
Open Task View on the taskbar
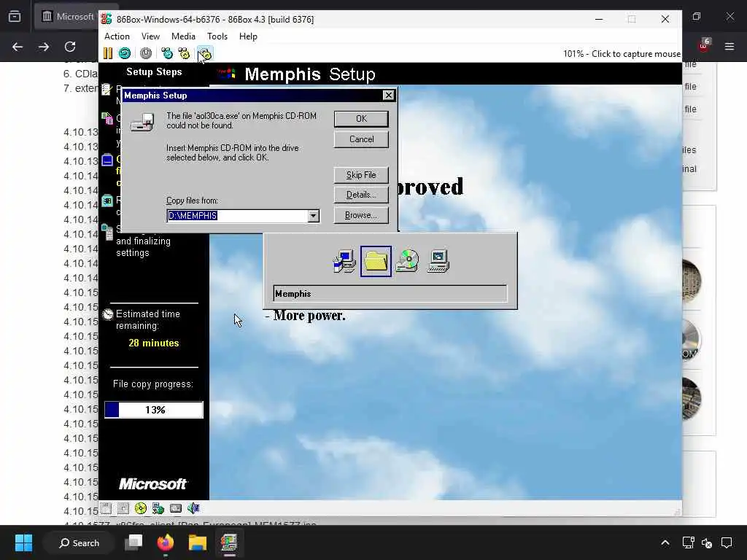pos(133,542)
